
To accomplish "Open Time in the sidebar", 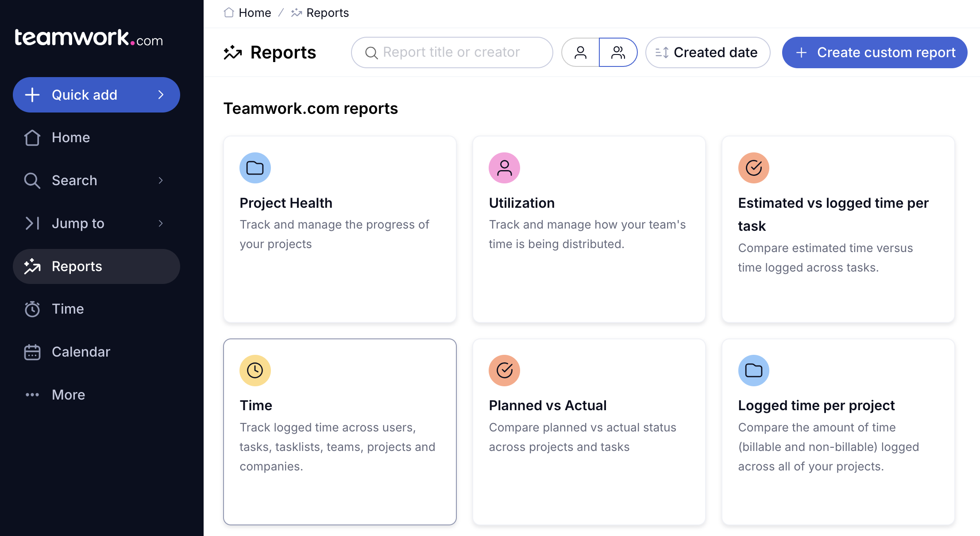I will pyautogui.click(x=67, y=309).
